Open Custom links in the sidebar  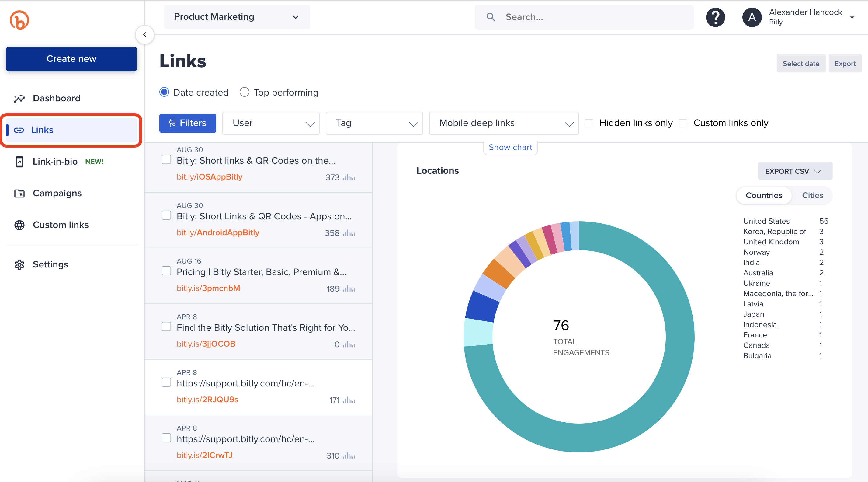tap(61, 225)
